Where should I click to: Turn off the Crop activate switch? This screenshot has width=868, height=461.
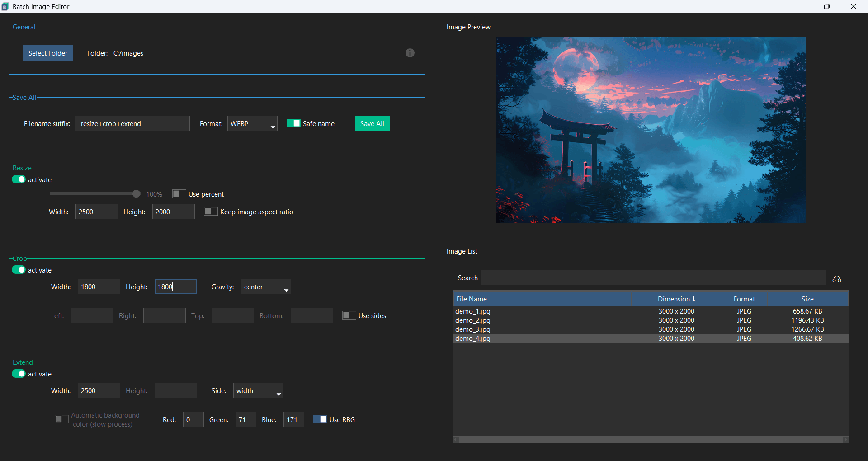click(x=19, y=270)
